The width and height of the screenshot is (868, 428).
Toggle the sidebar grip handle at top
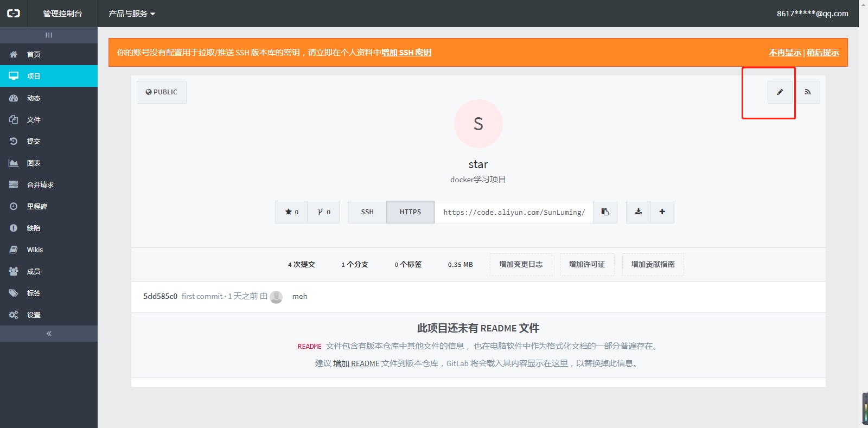(x=49, y=35)
